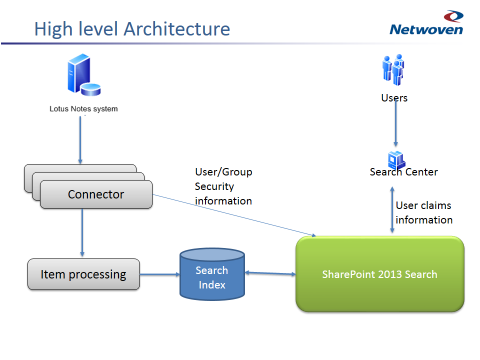Click the SharePoint 2013 Search block
The width and height of the screenshot is (480, 360).
[x=380, y=274]
